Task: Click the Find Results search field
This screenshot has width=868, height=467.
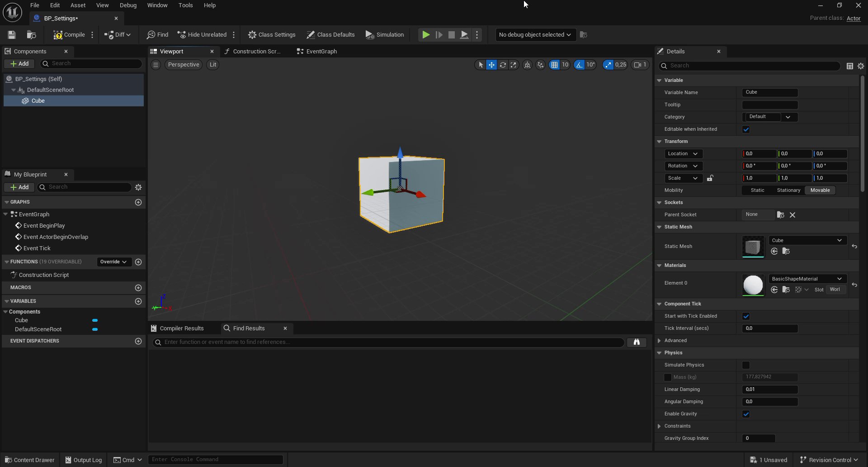Action: [x=388, y=342]
